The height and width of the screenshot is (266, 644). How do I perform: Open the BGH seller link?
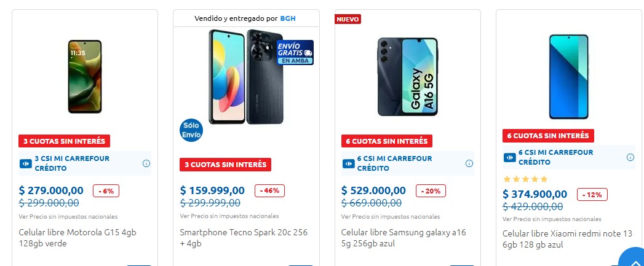[x=288, y=18]
